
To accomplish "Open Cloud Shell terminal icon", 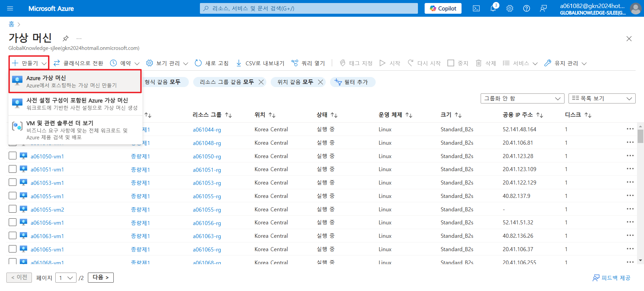I will point(476,8).
